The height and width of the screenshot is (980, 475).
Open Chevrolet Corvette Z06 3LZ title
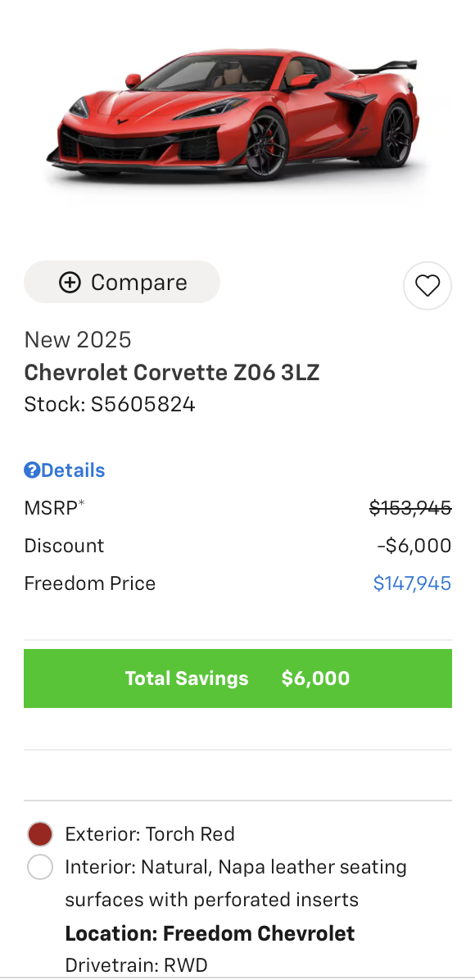pos(172,373)
